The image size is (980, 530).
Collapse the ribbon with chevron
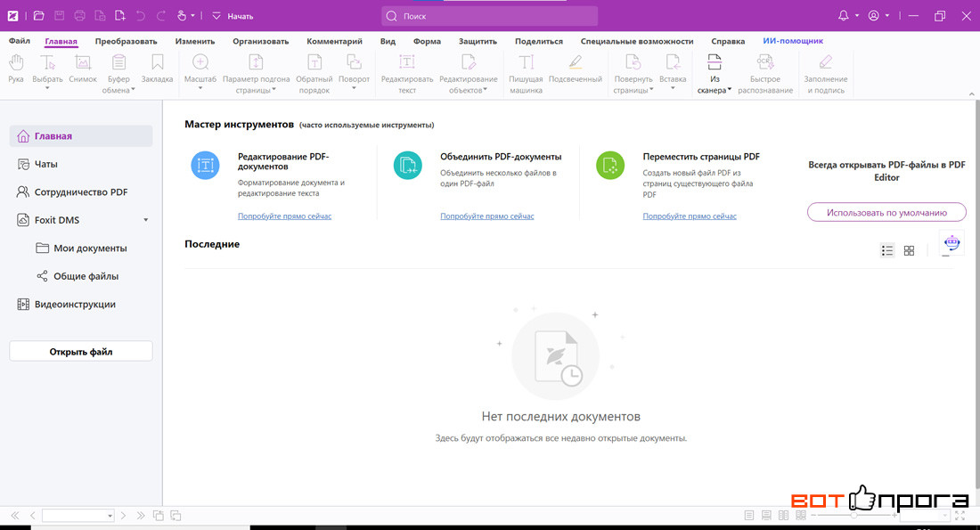(971, 94)
